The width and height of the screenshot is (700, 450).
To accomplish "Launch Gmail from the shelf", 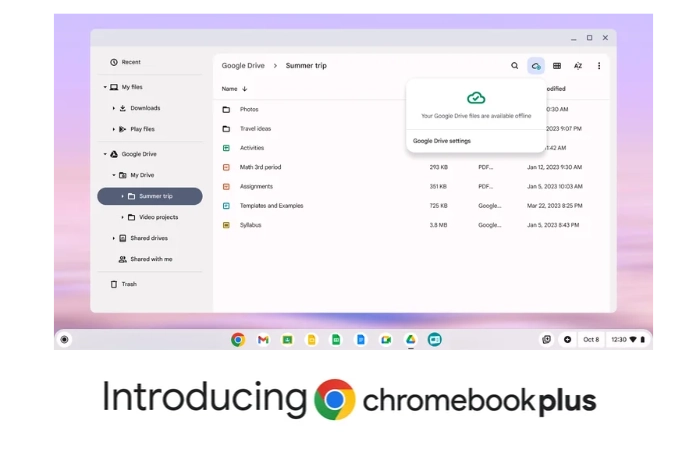I will tap(263, 340).
